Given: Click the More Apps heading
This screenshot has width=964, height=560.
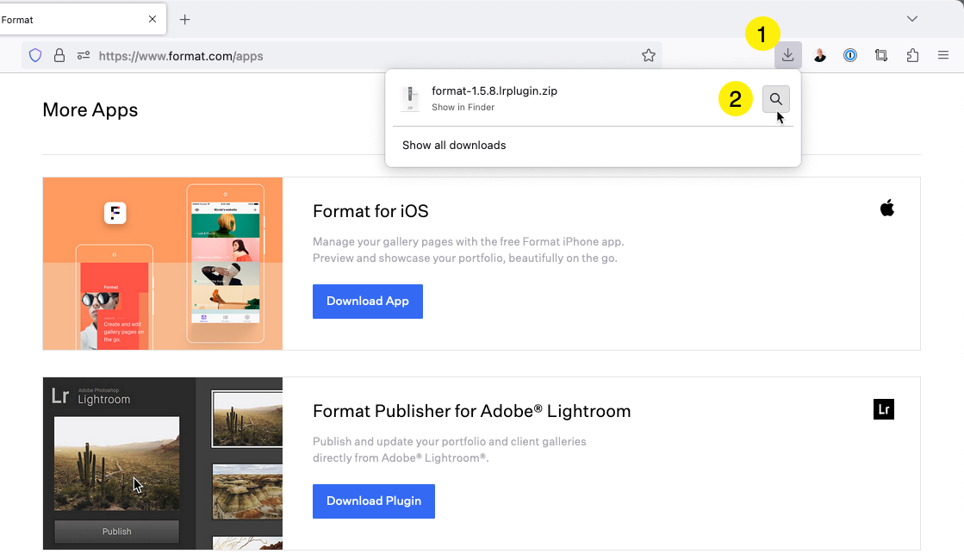Looking at the screenshot, I should [x=90, y=110].
